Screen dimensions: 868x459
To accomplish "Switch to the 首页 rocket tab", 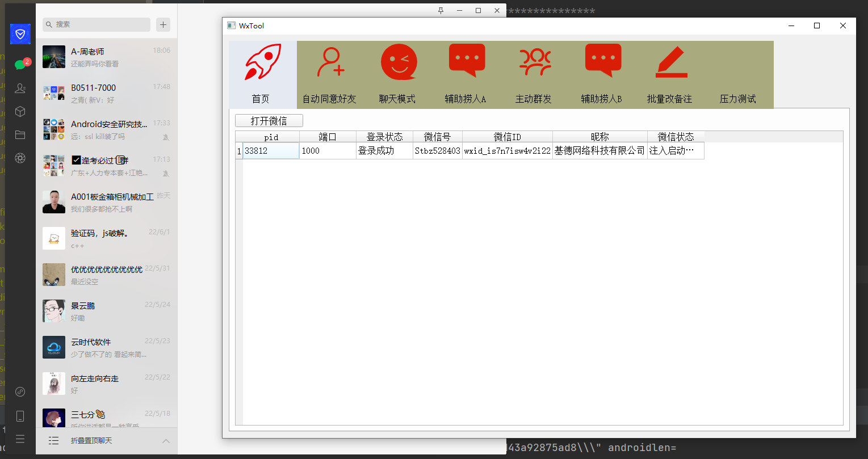I will pyautogui.click(x=262, y=74).
